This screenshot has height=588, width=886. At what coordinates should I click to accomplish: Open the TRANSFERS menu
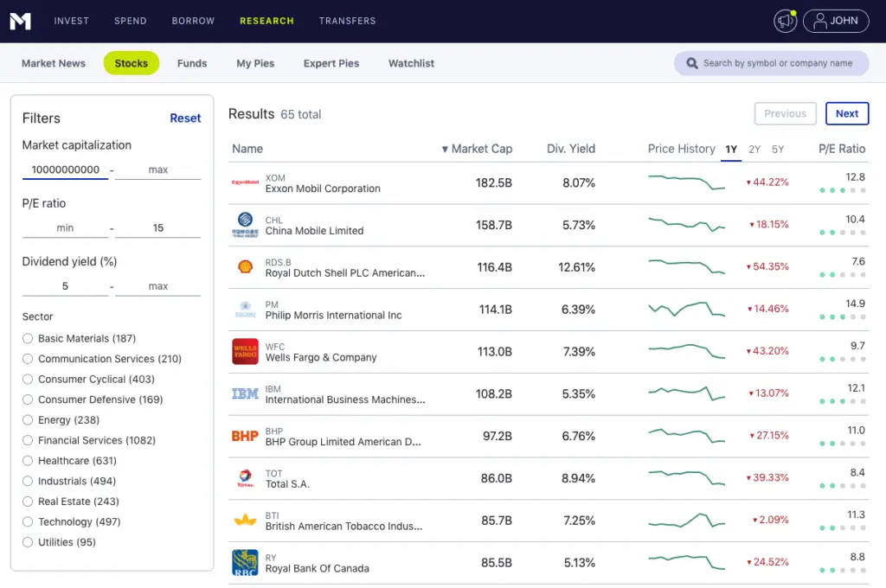[x=348, y=21]
